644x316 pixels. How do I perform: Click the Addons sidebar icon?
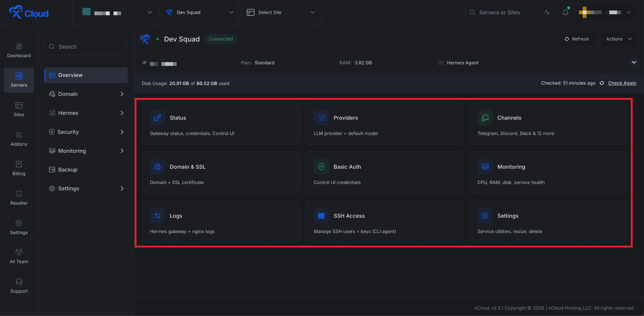coord(19,138)
